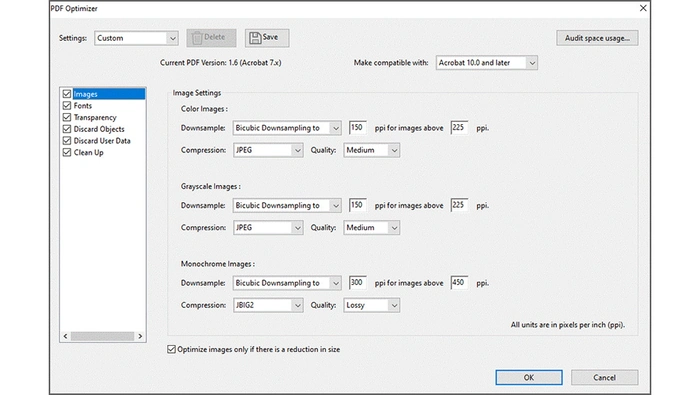Open Color Images Quality Medium dropdown

371,150
